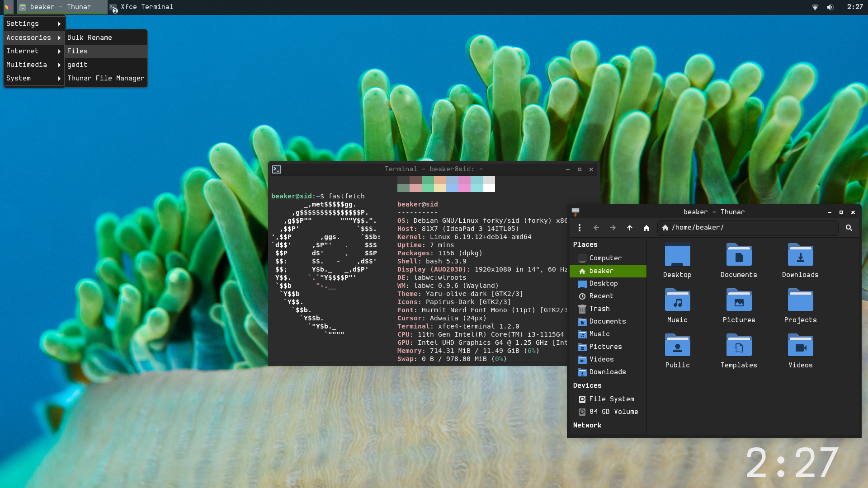
Task: Select File System under Devices
Action: pyautogui.click(x=611, y=399)
